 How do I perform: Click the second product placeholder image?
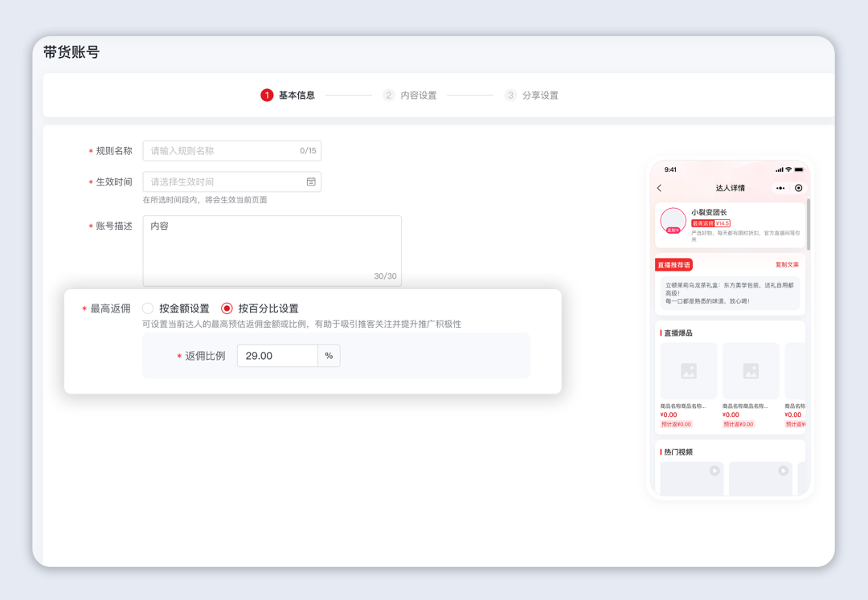[x=751, y=371]
